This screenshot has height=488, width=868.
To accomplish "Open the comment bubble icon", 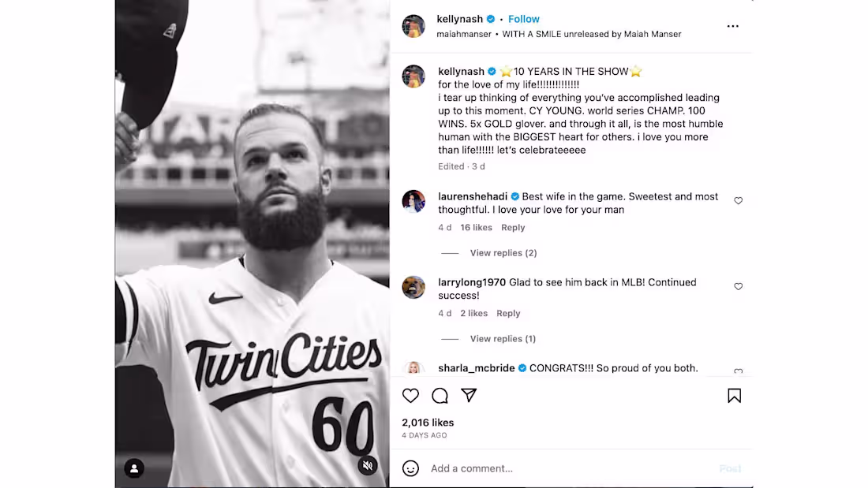I will [440, 396].
